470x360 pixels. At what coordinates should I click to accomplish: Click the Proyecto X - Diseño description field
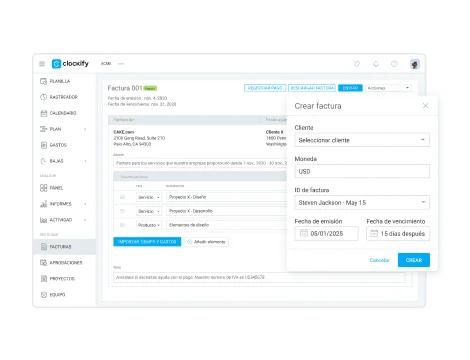pos(227,197)
